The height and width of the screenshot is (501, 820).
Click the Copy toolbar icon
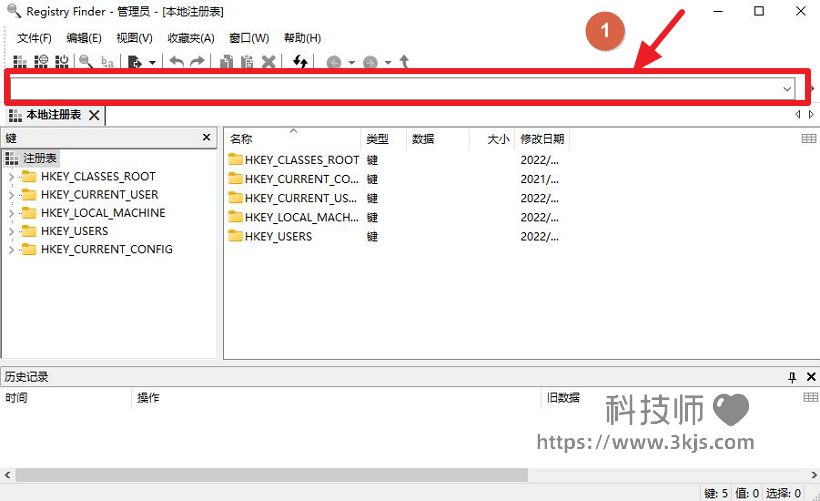226,62
